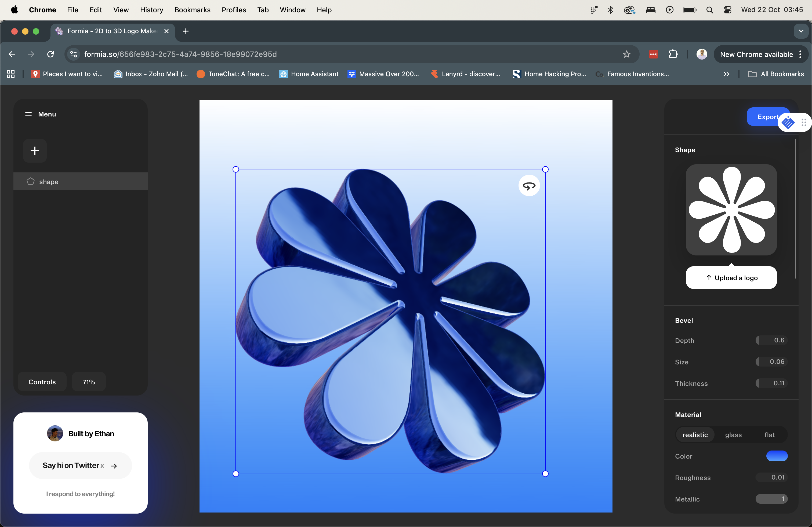
Task: Expand hidden bookmarks with the double-chevron
Action: coord(727,74)
